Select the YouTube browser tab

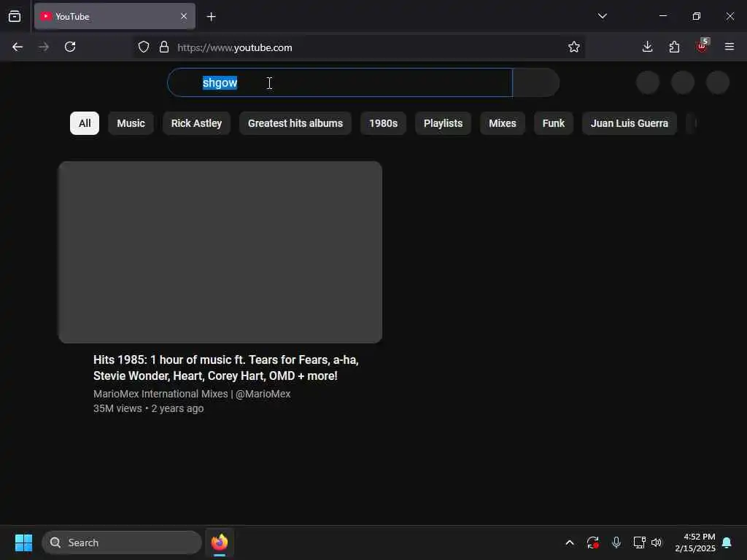[x=115, y=16]
